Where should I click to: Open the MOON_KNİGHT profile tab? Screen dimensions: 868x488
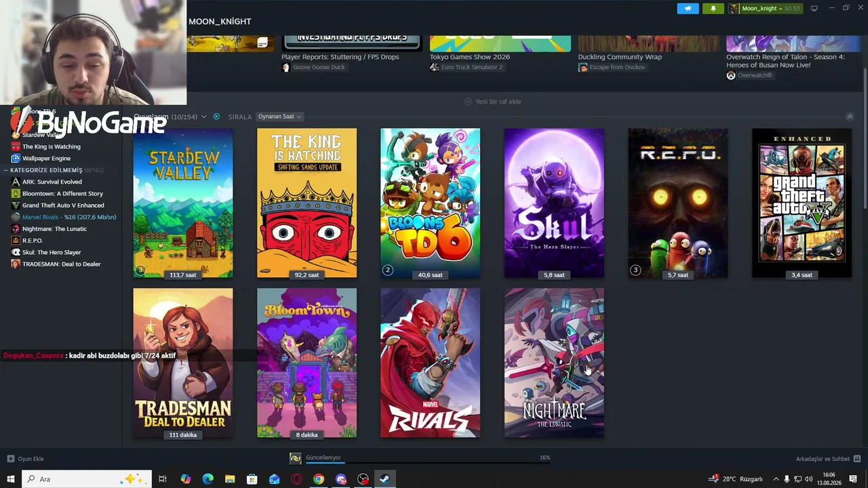pos(220,22)
